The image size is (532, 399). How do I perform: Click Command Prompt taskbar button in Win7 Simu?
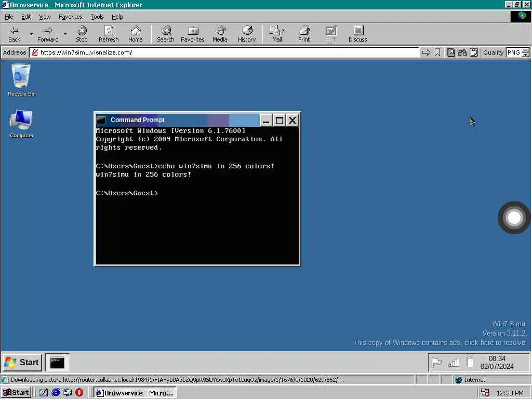coord(57,363)
